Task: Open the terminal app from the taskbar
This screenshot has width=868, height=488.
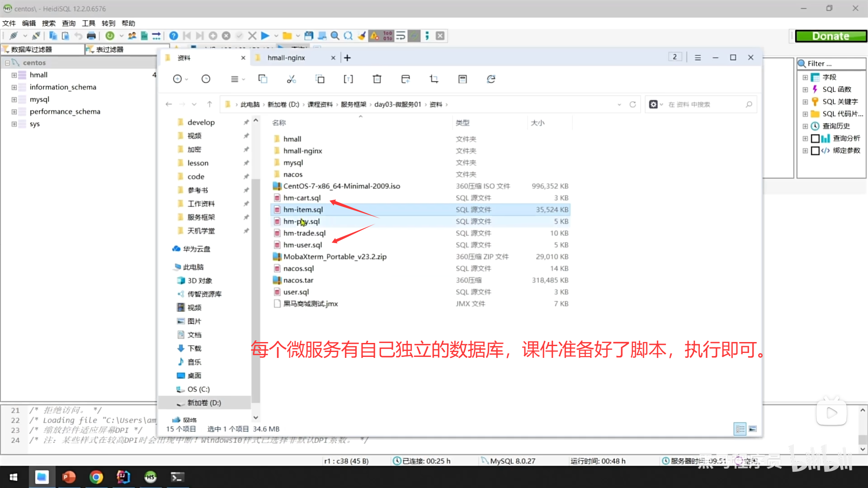Action: [177, 477]
